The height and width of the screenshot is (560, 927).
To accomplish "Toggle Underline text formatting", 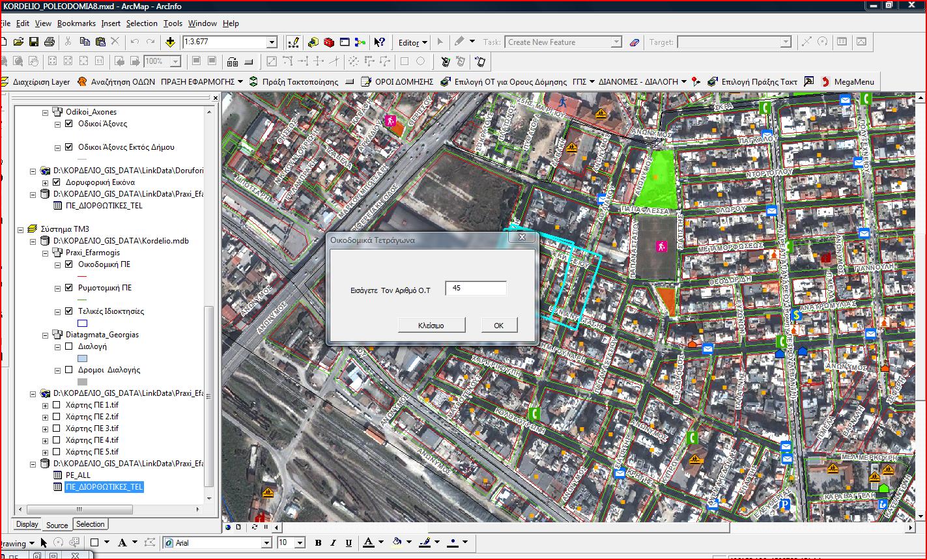I will [349, 542].
